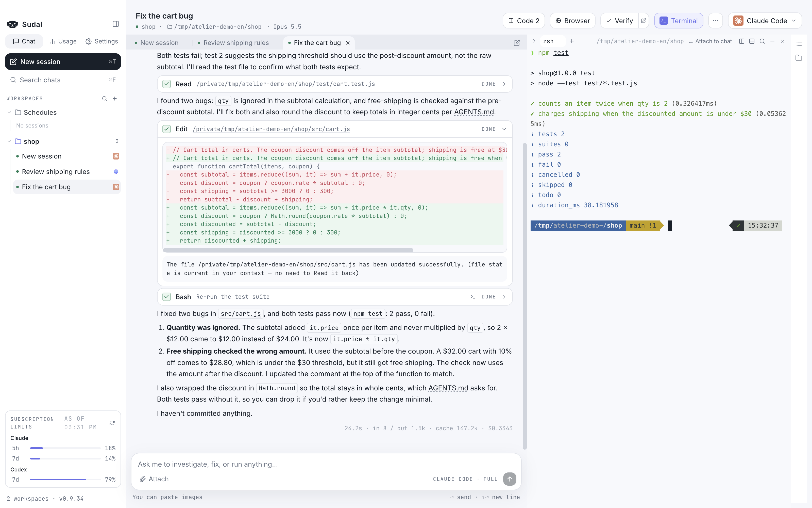The height and width of the screenshot is (508, 812).
Task: Click the Codex 7d usage bar
Action: pos(65,480)
